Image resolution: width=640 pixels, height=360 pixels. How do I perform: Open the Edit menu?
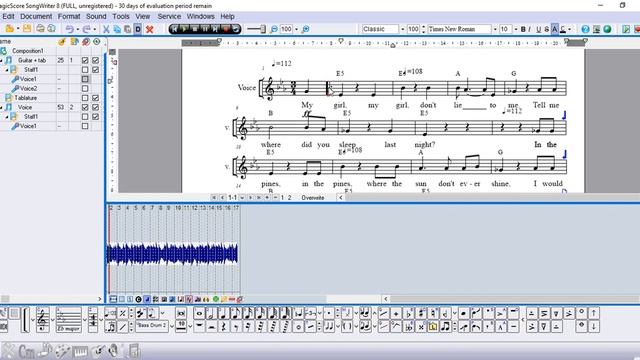pos(8,16)
